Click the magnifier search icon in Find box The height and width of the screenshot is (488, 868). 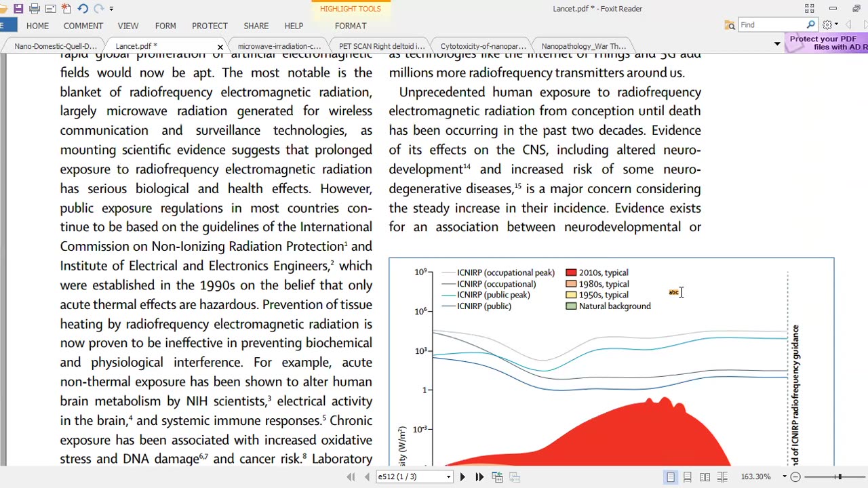pyautogui.click(x=810, y=24)
